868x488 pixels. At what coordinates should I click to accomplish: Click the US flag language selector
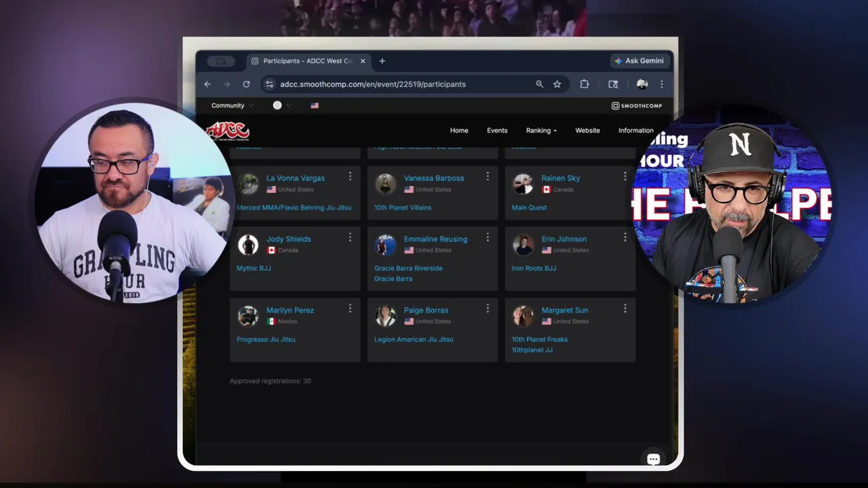(315, 106)
